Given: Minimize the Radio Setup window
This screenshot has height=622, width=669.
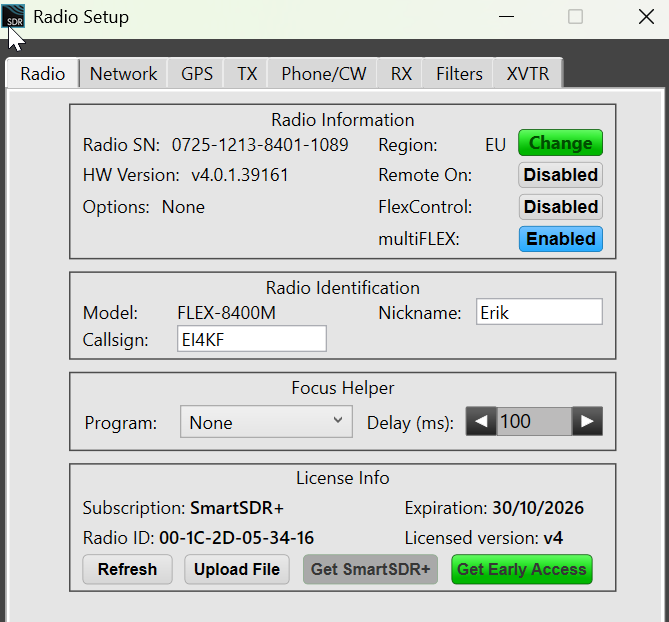Looking at the screenshot, I should 506,17.
